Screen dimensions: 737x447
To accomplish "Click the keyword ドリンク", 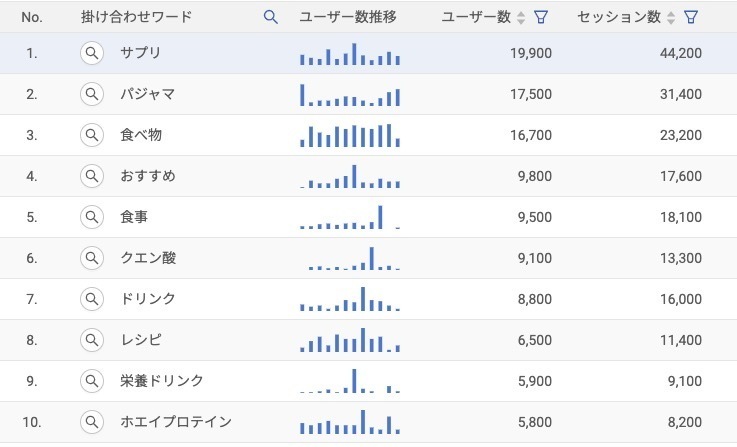I will tap(147, 299).
